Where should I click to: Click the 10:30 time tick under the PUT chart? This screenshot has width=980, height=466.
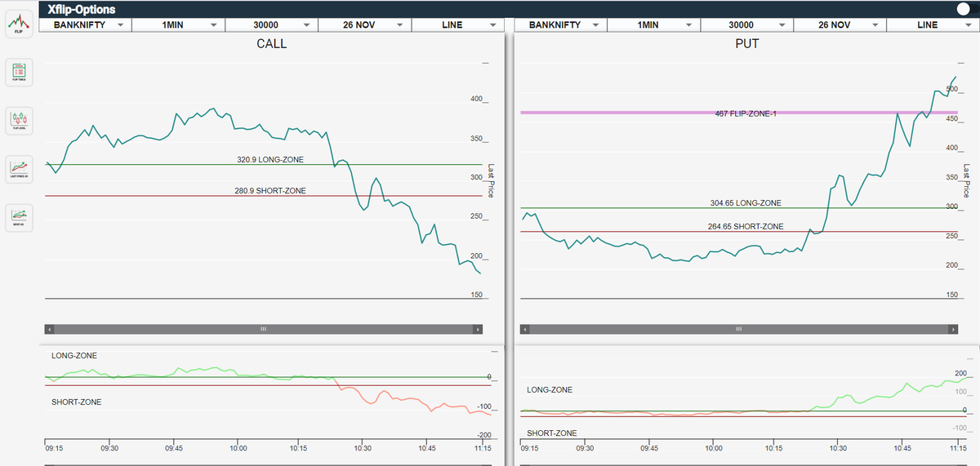point(838,448)
